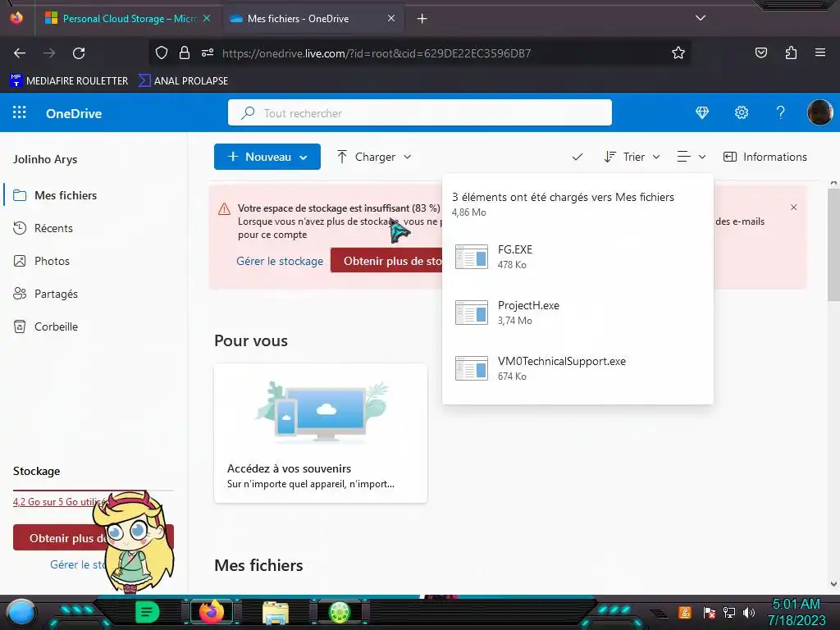Open the view layout options dropdown
The image size is (840, 630).
coord(692,157)
